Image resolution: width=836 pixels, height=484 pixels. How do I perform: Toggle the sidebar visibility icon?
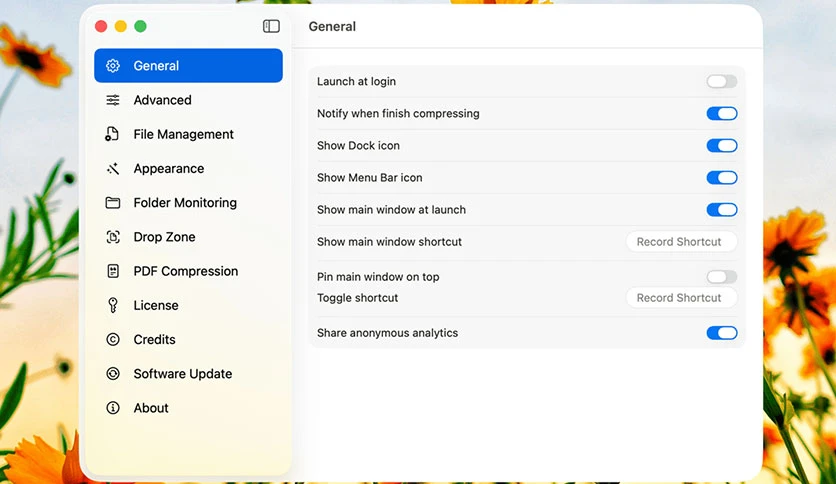point(271,26)
